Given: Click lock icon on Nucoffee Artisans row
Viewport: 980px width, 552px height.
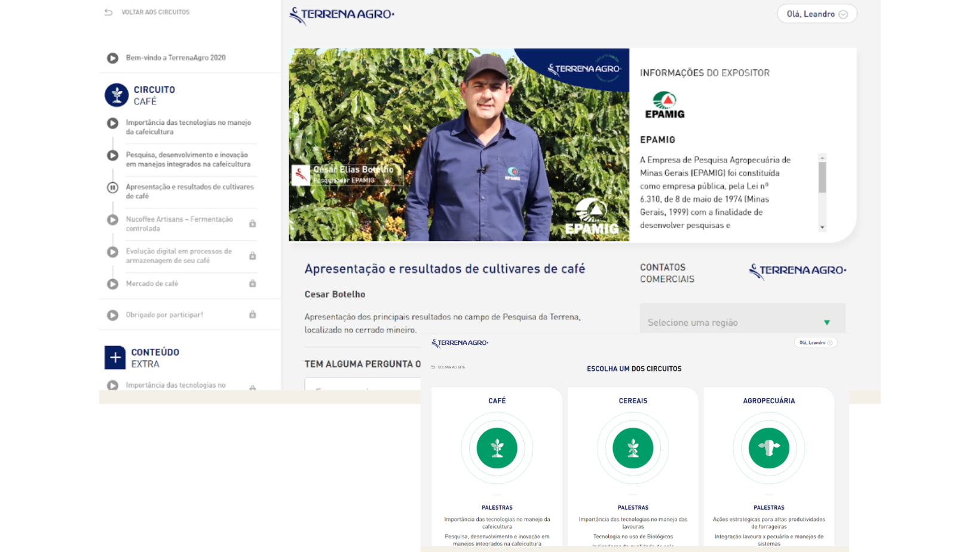Looking at the screenshot, I should [x=253, y=223].
